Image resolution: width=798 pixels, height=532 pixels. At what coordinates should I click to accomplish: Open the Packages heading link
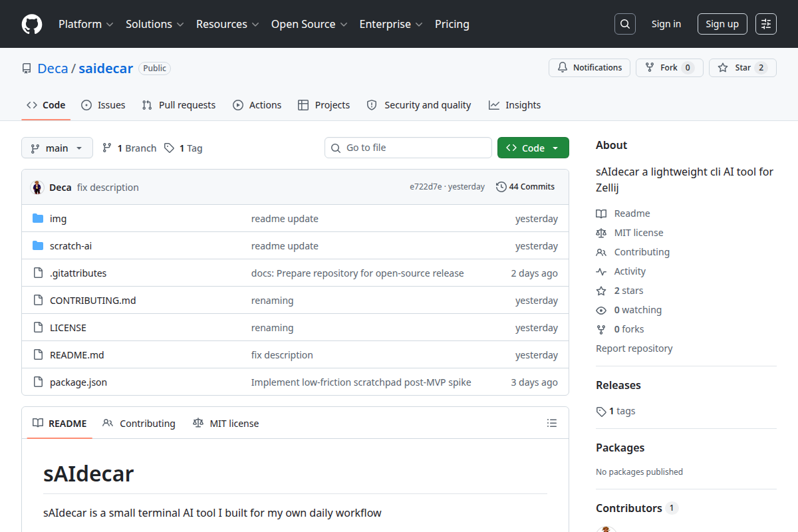pos(620,448)
